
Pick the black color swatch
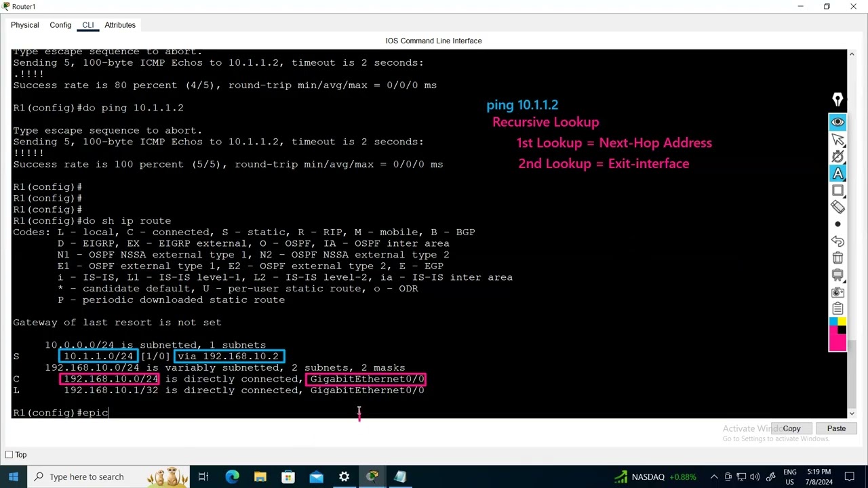click(842, 330)
